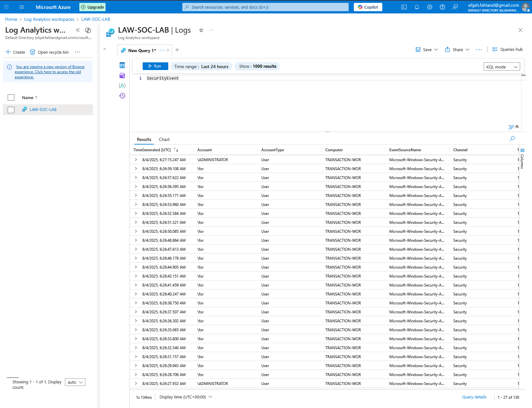The height and width of the screenshot is (408, 532).
Task: Close the New Query 1 tab
Action: coord(168,50)
